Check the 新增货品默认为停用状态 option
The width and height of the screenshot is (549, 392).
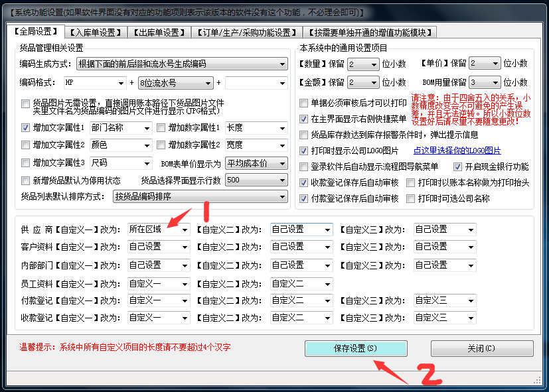(x=26, y=180)
